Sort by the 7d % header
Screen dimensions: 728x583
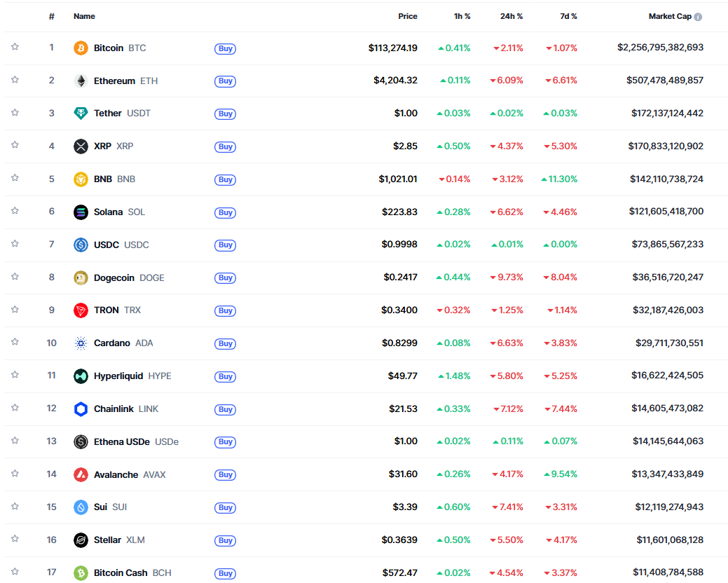click(x=568, y=16)
